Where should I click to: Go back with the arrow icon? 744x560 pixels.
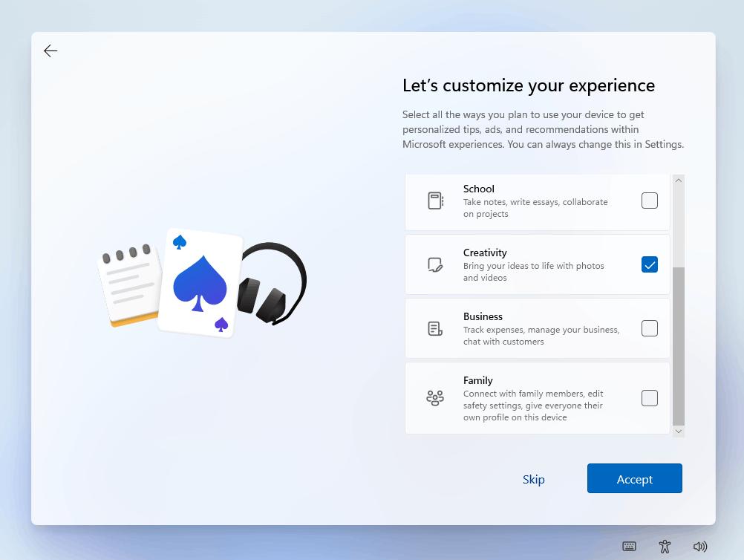(x=50, y=51)
